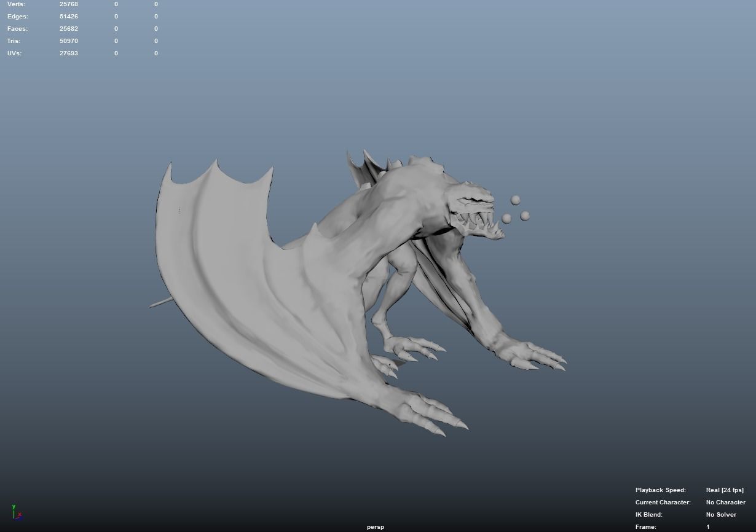Click the 'persp' camera name label

tap(376, 527)
